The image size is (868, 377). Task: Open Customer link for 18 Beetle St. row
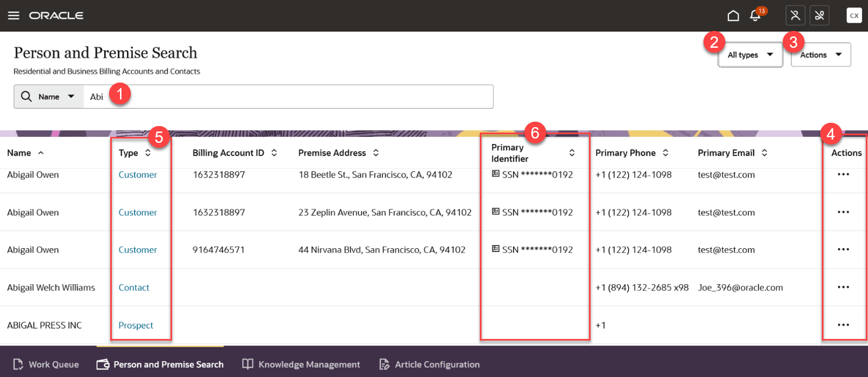(138, 175)
